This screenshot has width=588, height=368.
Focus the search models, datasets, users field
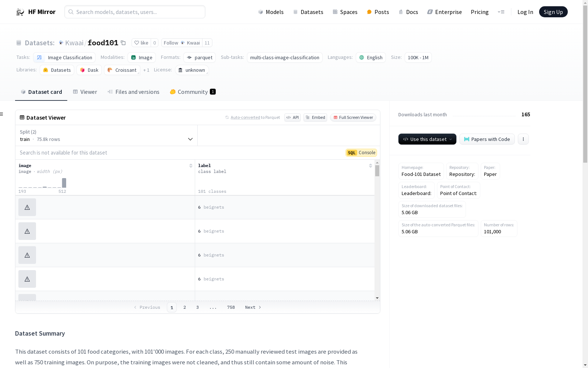click(135, 12)
